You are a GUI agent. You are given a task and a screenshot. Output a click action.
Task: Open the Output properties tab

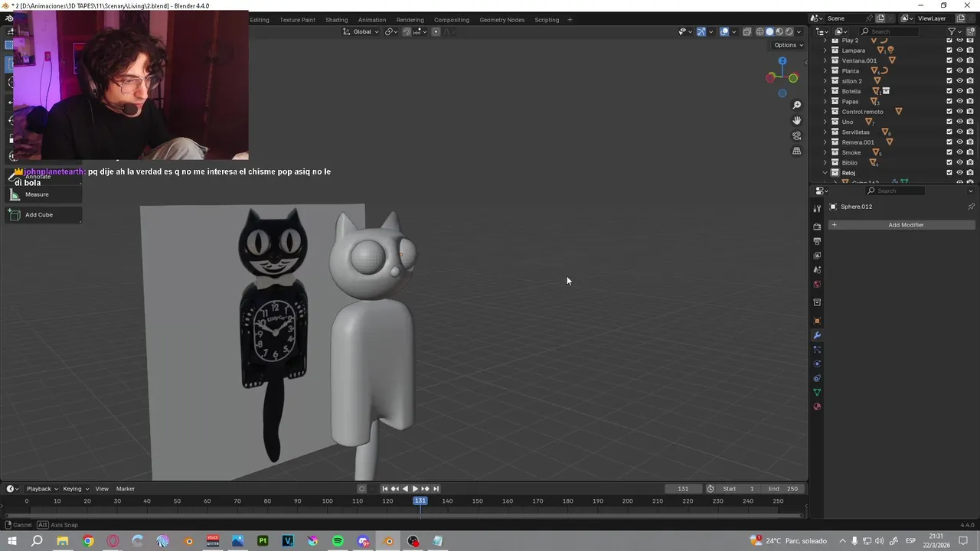point(817,241)
